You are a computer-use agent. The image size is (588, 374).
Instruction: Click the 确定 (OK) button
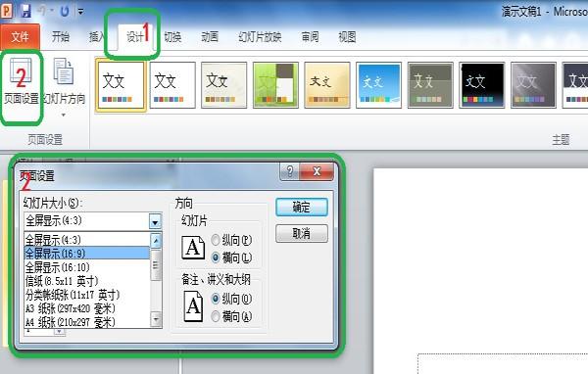pos(302,207)
